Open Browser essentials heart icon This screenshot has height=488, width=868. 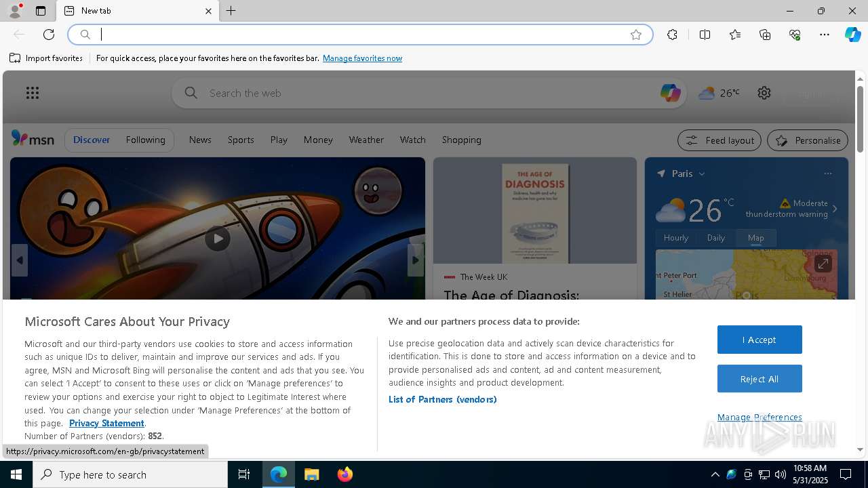[795, 35]
